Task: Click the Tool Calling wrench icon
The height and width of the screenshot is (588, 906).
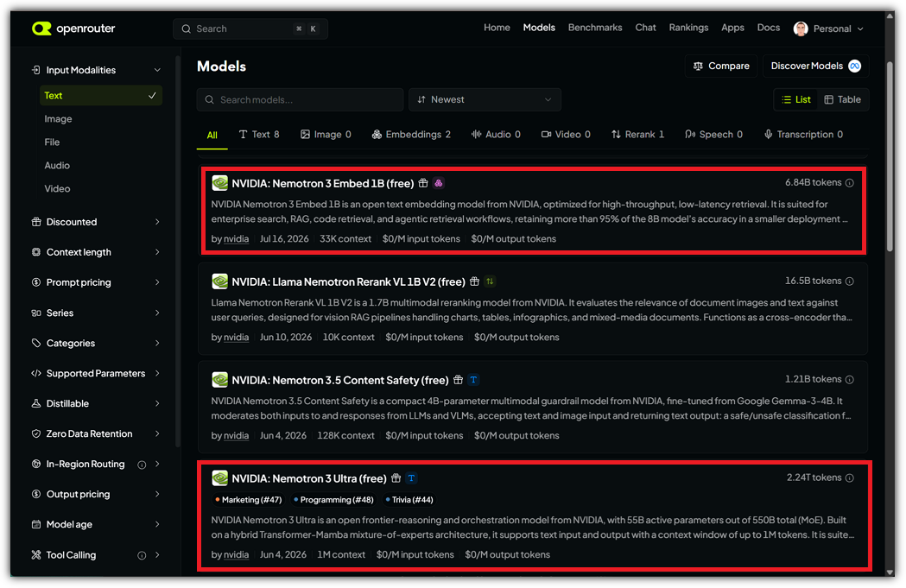Action: 35,555
